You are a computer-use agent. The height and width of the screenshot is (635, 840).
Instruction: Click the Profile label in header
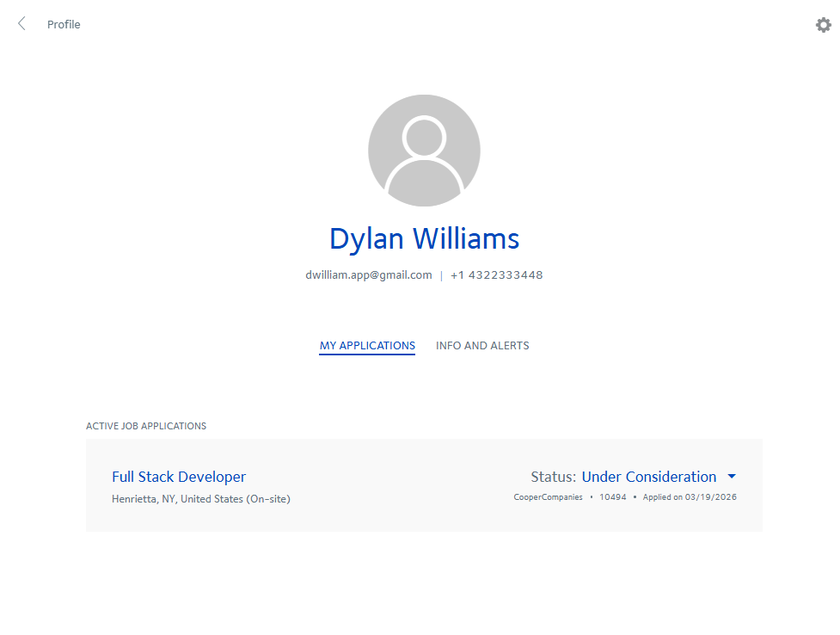(64, 25)
